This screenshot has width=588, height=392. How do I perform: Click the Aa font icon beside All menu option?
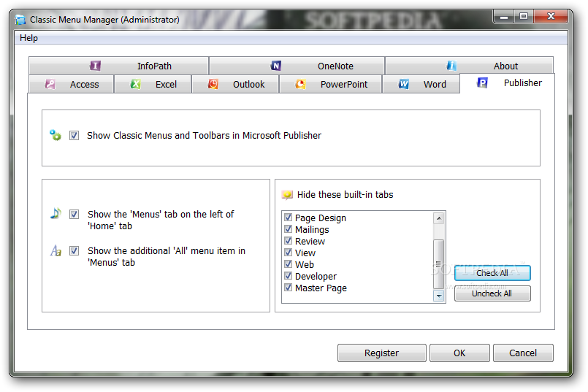56,250
